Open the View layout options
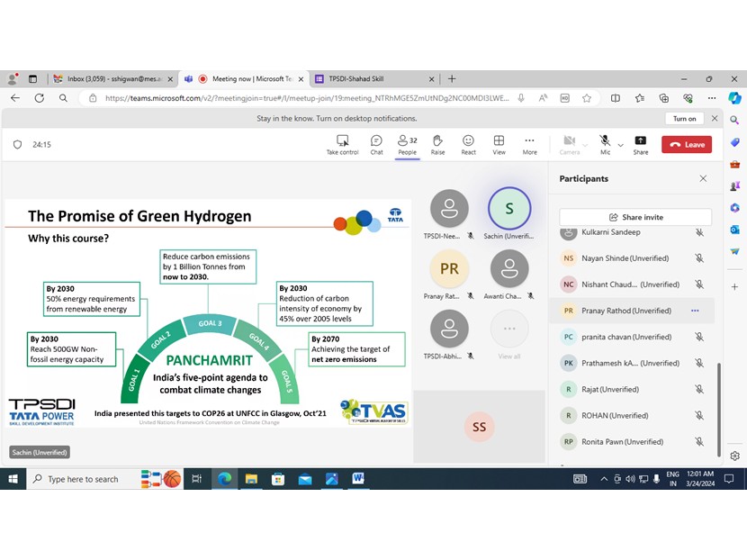 pos(499,141)
